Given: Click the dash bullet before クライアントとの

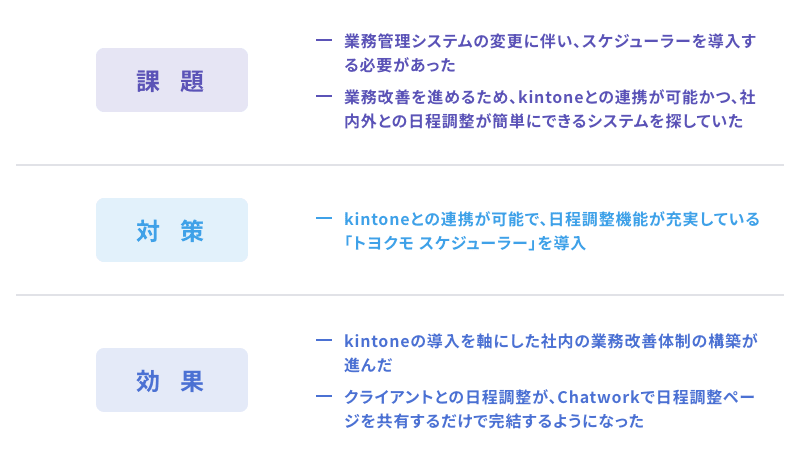Looking at the screenshot, I should click(x=323, y=397).
